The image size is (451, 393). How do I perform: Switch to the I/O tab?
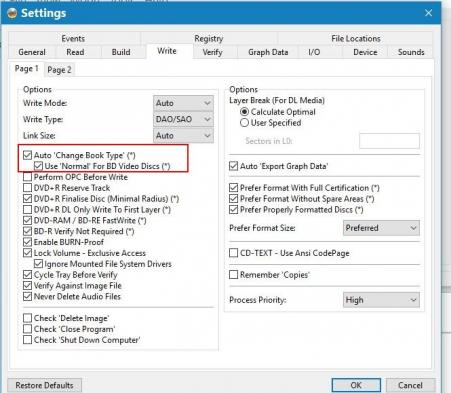[314, 52]
